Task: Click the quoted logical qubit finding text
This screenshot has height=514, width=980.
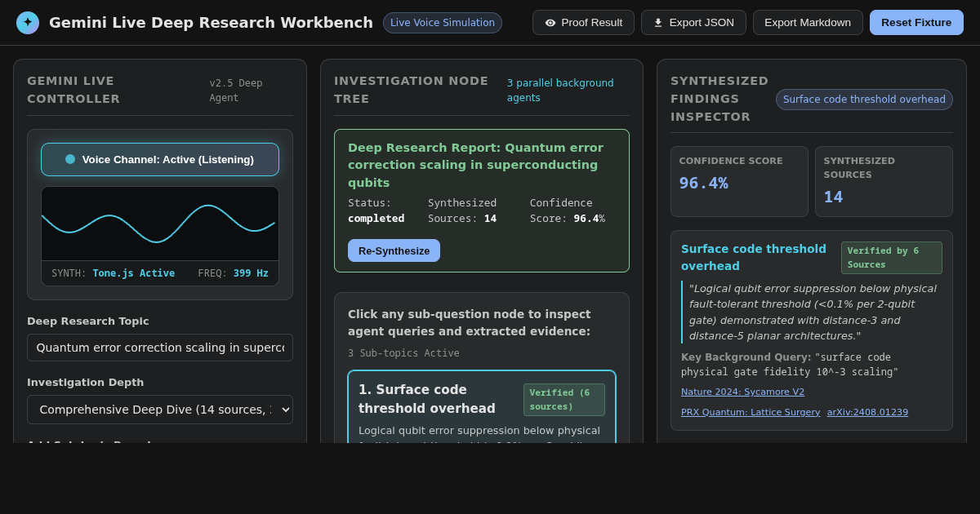Action: (813, 312)
